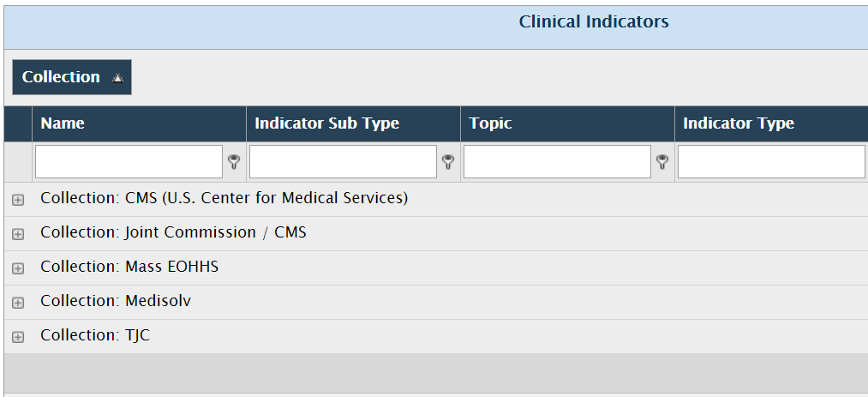Select the Collection: Medisolv row text
Viewport: 868px width, 397px height.
pos(116,301)
